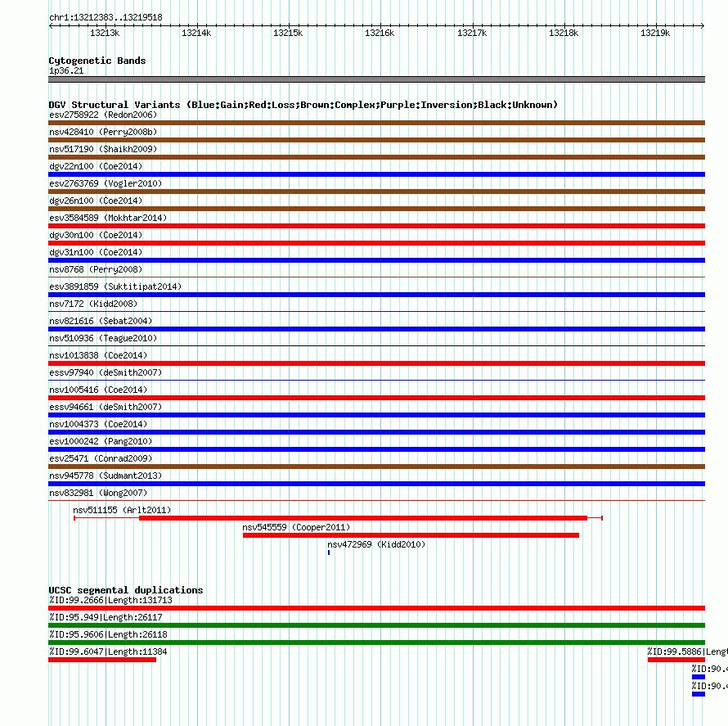The width and height of the screenshot is (728, 726).
Task: Open variant dgv26n100 (Coe2014)
Action: 96,201
